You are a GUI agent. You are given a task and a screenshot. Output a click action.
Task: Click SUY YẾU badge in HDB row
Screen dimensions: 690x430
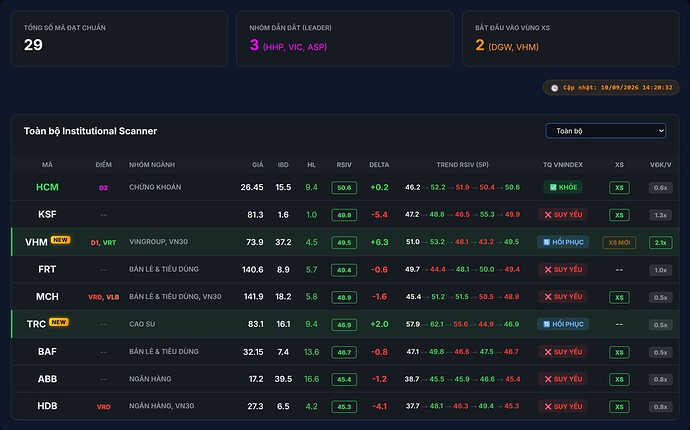pyautogui.click(x=563, y=406)
